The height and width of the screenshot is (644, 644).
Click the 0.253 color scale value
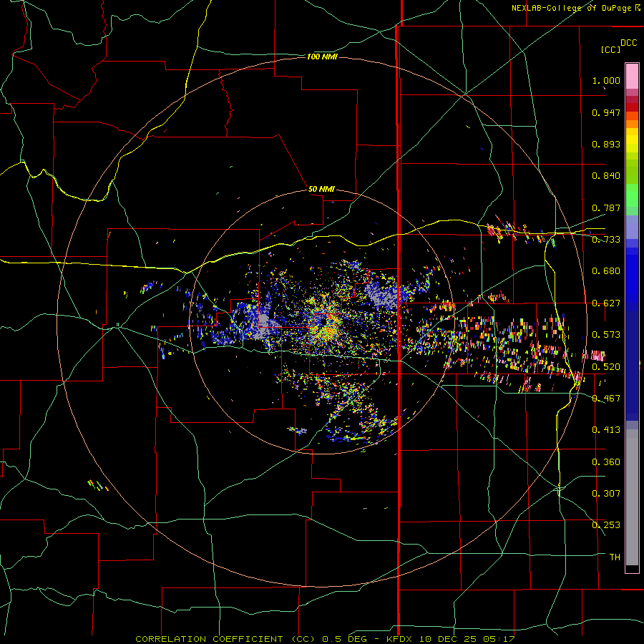tap(606, 525)
